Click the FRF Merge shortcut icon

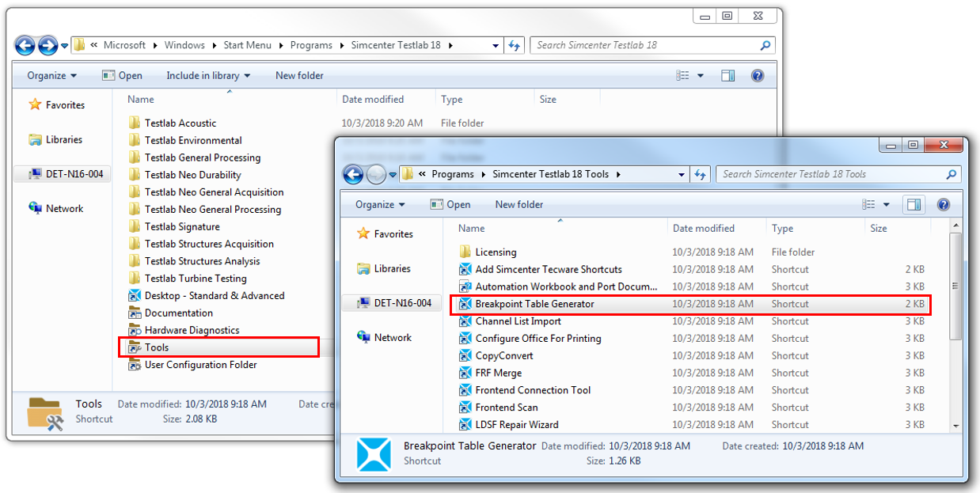465,373
